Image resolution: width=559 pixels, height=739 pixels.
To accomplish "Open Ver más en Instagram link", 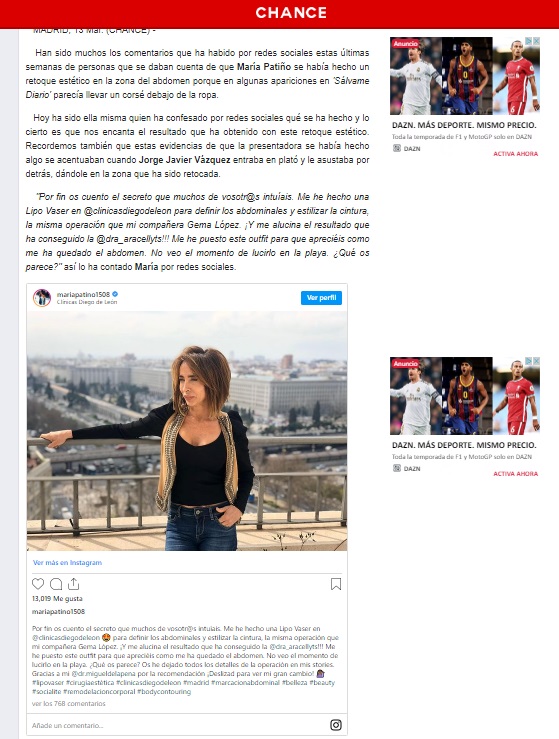I will [67, 563].
